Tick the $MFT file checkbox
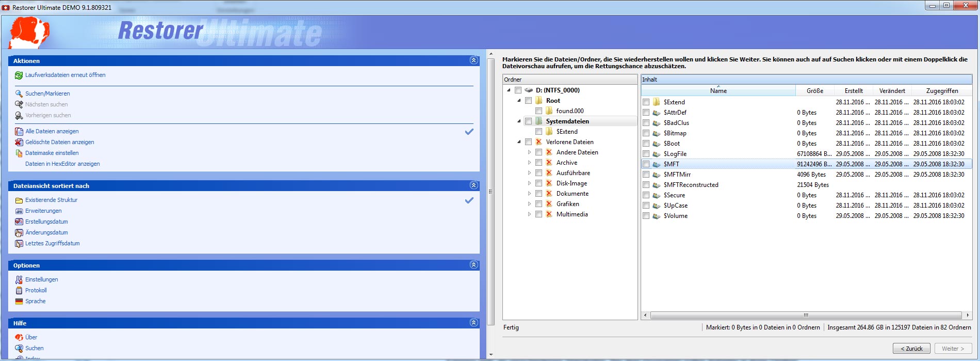This screenshot has width=980, height=361. pos(646,164)
